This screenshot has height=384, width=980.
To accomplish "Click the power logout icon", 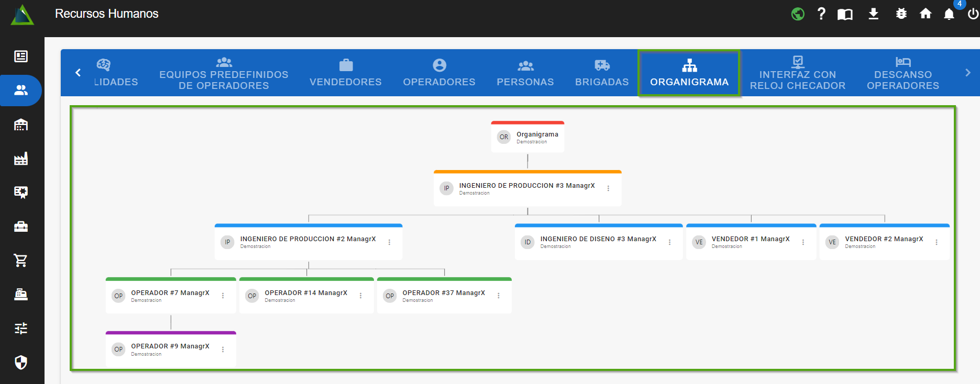I will pyautogui.click(x=973, y=14).
